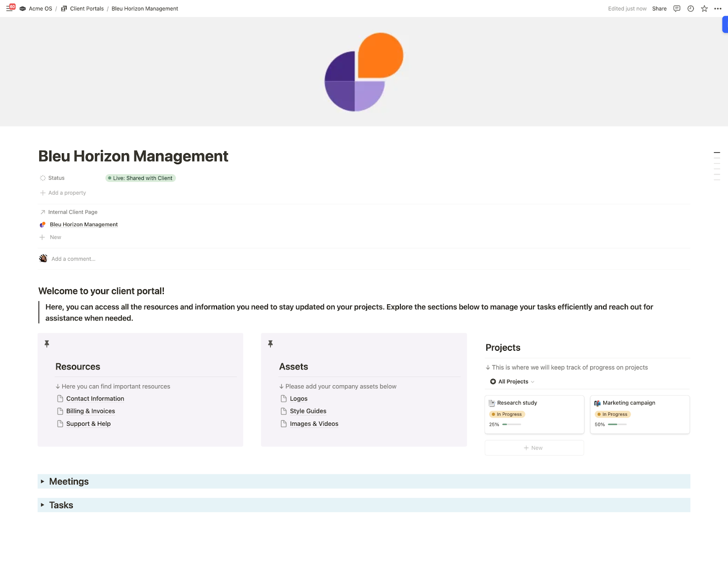Image resolution: width=728 pixels, height=564 pixels.
Task: Open Logos page link
Action: pyautogui.click(x=298, y=398)
